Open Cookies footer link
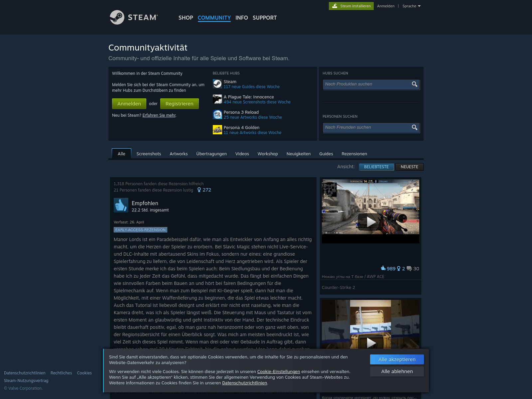This screenshot has height=399, width=532. click(84, 373)
